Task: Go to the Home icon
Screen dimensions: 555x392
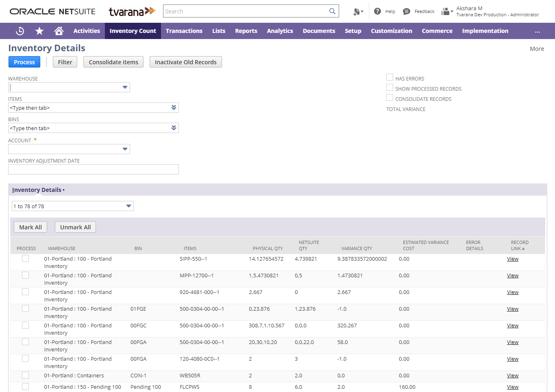Action: click(59, 31)
